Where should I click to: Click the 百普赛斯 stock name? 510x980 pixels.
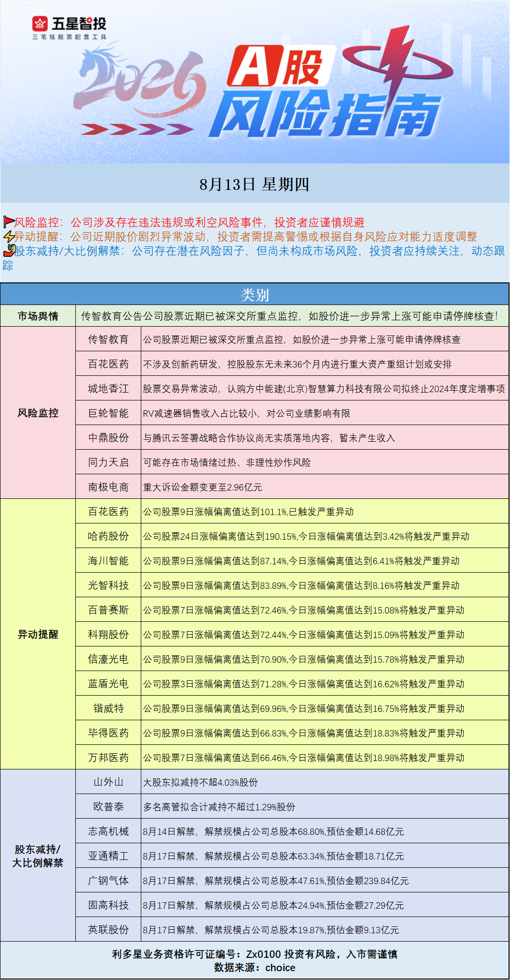coord(108,610)
